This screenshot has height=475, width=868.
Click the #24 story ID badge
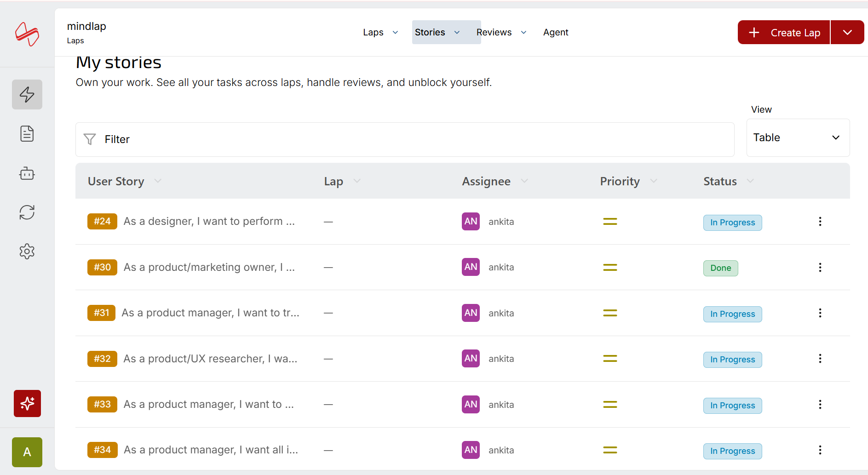(102, 221)
